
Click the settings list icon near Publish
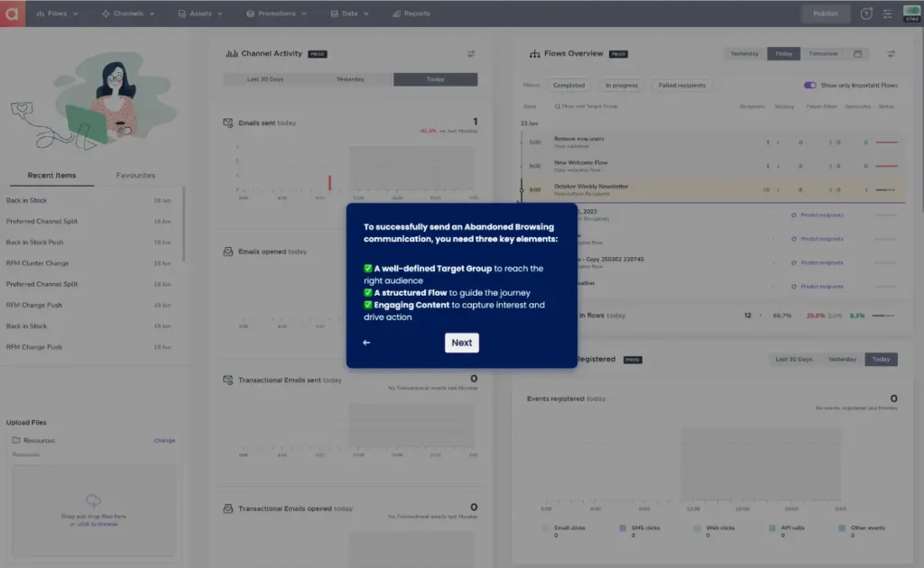888,13
